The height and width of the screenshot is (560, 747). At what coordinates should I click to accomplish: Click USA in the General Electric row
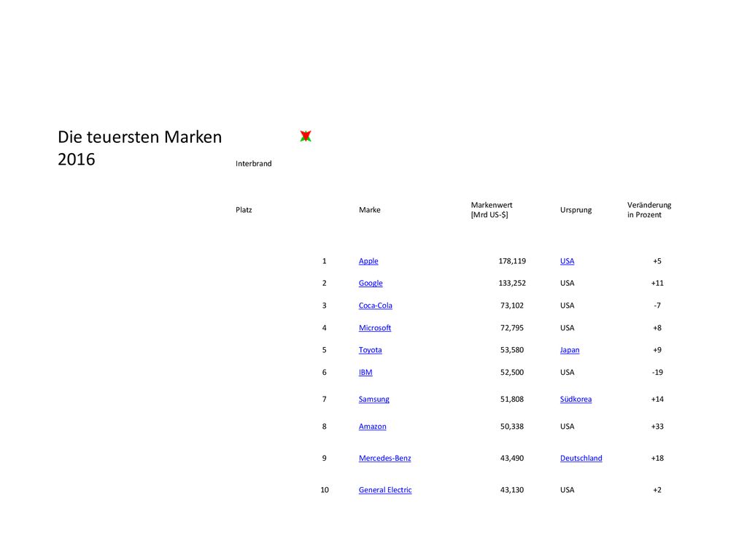pyautogui.click(x=568, y=489)
